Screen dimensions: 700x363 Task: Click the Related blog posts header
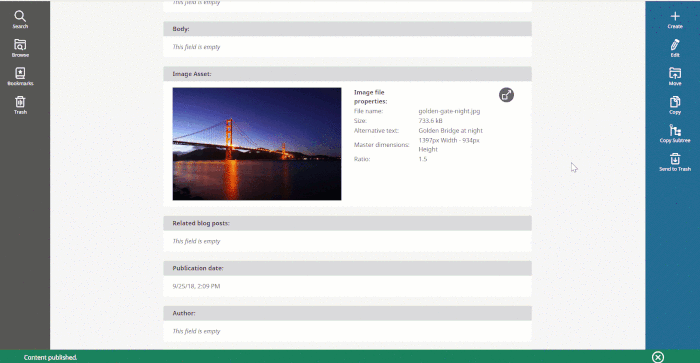347,223
